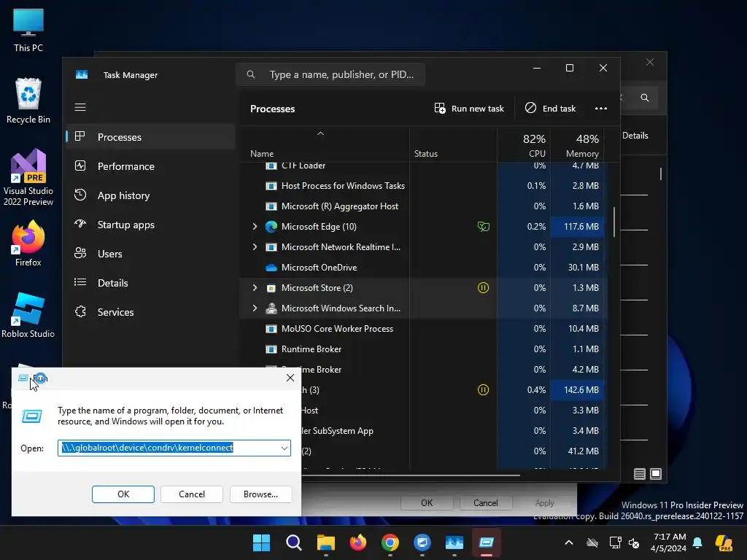
Task: Open taskbar Search
Action: click(293, 542)
